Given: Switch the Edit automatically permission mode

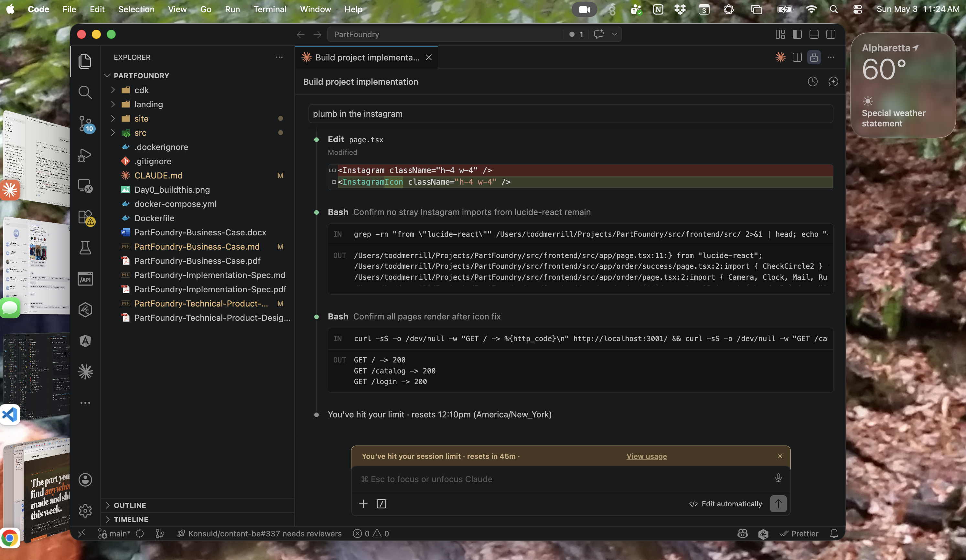Looking at the screenshot, I should tap(725, 504).
